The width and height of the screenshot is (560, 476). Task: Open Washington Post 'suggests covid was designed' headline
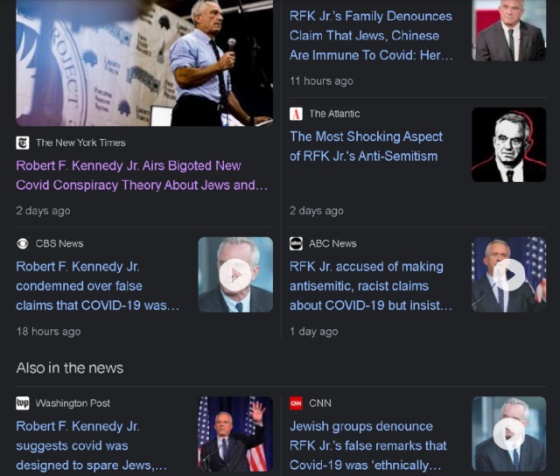pyautogui.click(x=91, y=446)
